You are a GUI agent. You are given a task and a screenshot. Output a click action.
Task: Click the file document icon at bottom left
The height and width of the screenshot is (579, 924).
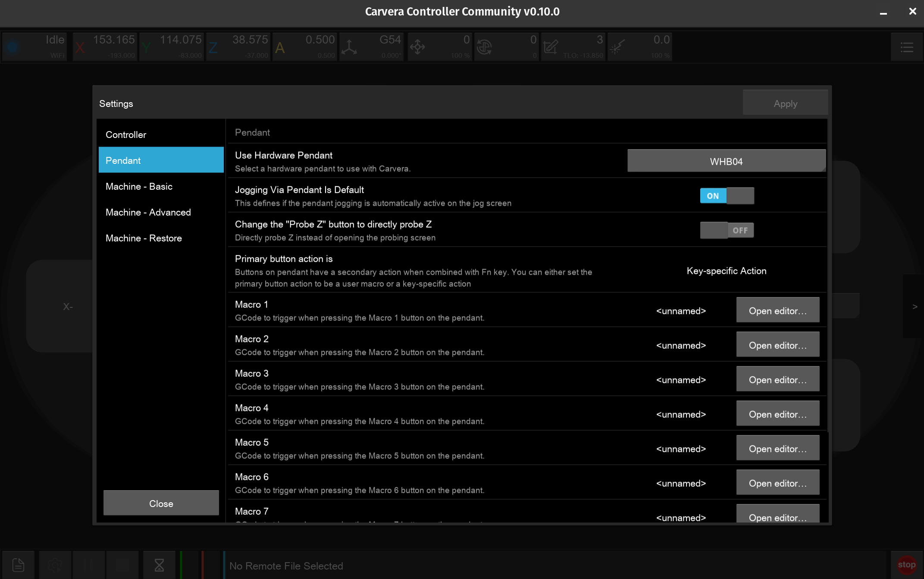[18, 565]
